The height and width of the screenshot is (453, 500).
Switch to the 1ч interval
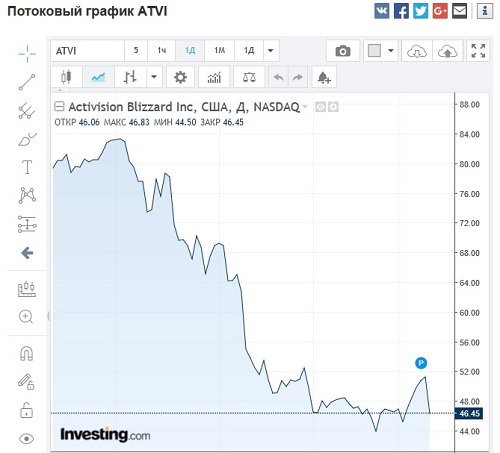(x=162, y=51)
